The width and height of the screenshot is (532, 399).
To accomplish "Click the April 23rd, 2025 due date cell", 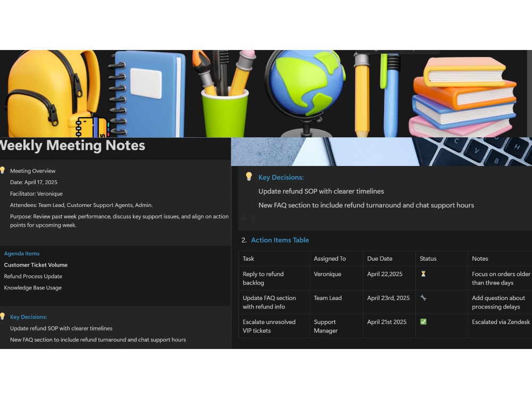I will pos(389,302).
